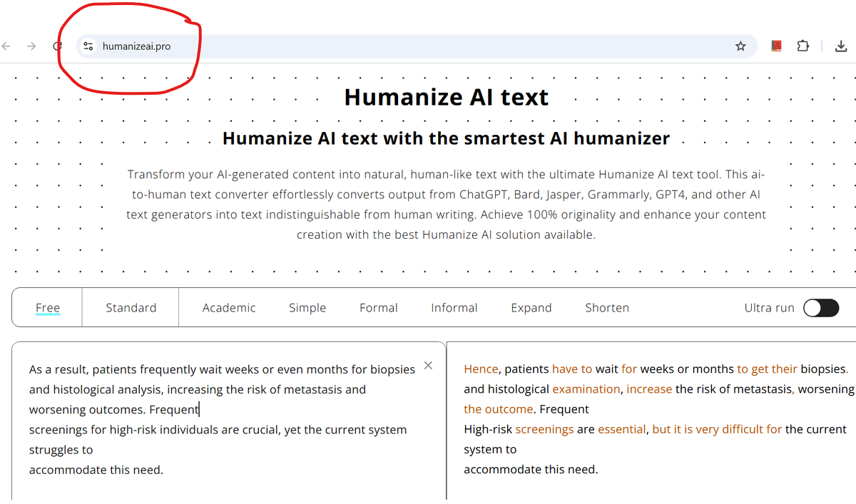The image size is (856, 504).
Task: Open the browser downloads icon
Action: (x=841, y=46)
